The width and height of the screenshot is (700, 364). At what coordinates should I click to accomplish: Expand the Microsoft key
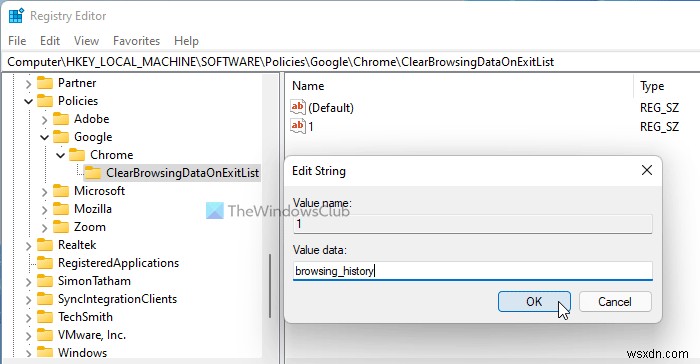[44, 192]
